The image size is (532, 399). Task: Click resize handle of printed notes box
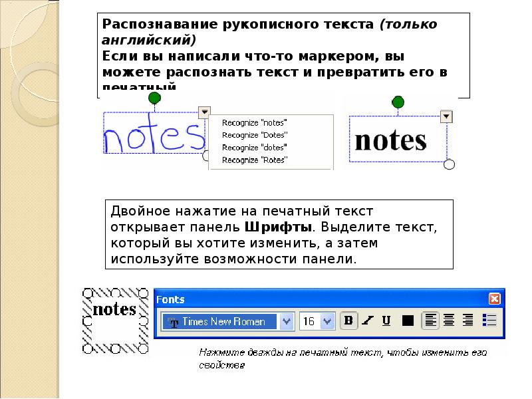pyautogui.click(x=449, y=165)
